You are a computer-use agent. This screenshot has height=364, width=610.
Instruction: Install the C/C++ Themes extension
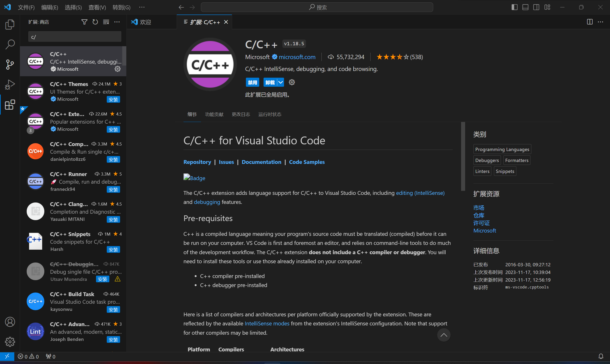coord(113,99)
